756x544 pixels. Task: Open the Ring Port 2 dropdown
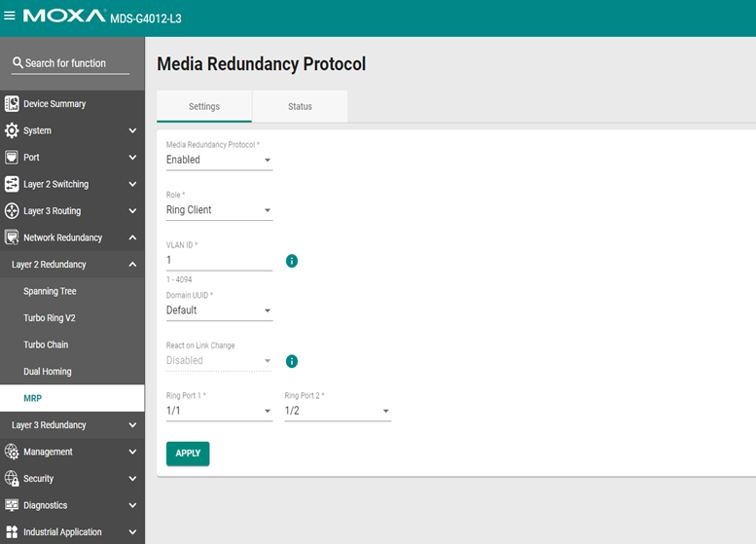[338, 411]
